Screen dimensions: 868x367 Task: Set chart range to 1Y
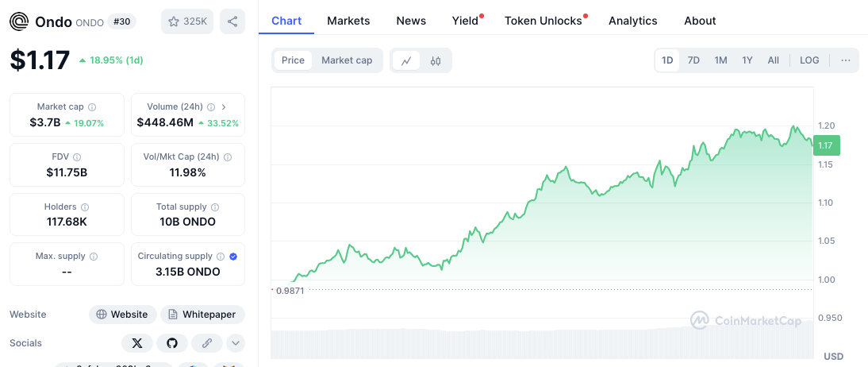tap(747, 60)
